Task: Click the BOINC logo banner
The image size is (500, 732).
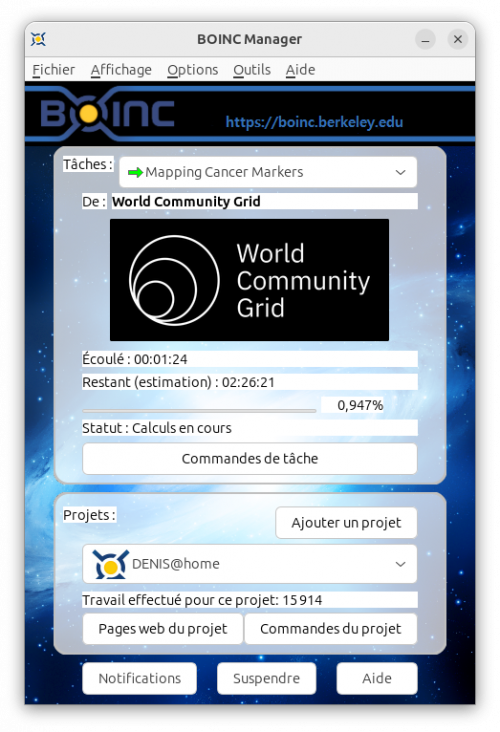Action: pos(107,114)
